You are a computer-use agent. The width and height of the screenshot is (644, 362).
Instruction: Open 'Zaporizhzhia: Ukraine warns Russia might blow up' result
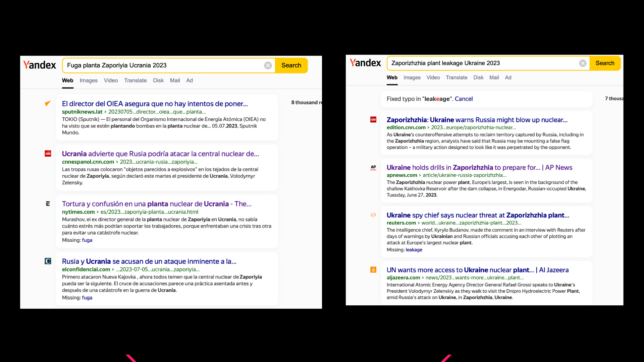(477, 120)
